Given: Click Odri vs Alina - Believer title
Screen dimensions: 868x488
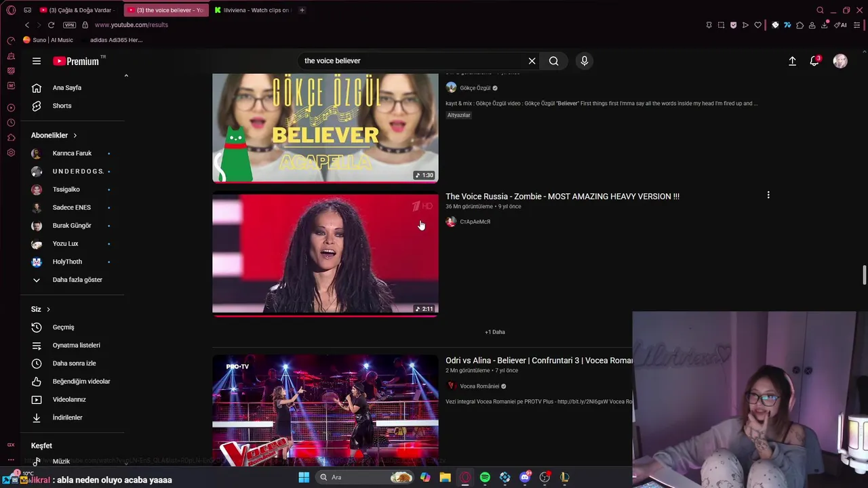Looking at the screenshot, I should (539, 361).
